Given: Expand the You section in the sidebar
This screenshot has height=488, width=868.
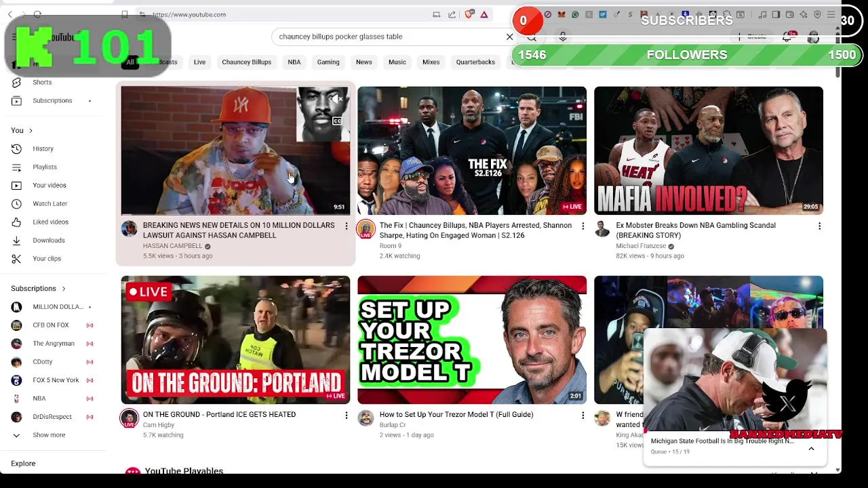Looking at the screenshot, I should pyautogui.click(x=22, y=130).
